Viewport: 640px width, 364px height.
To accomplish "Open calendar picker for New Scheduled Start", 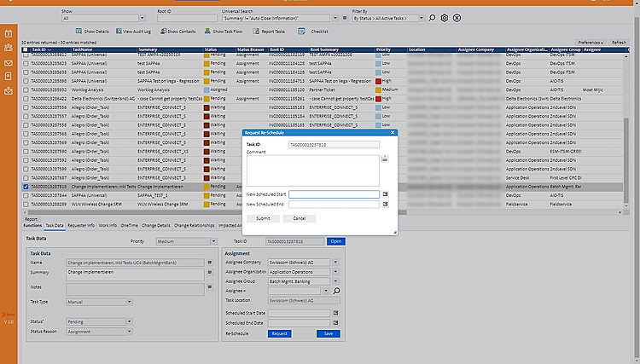I will click(385, 194).
